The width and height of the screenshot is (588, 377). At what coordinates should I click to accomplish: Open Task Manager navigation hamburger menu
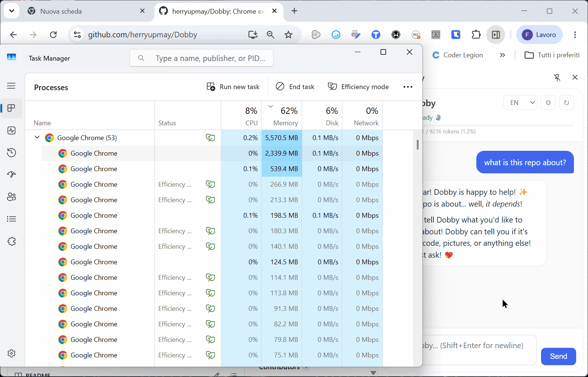click(x=11, y=86)
